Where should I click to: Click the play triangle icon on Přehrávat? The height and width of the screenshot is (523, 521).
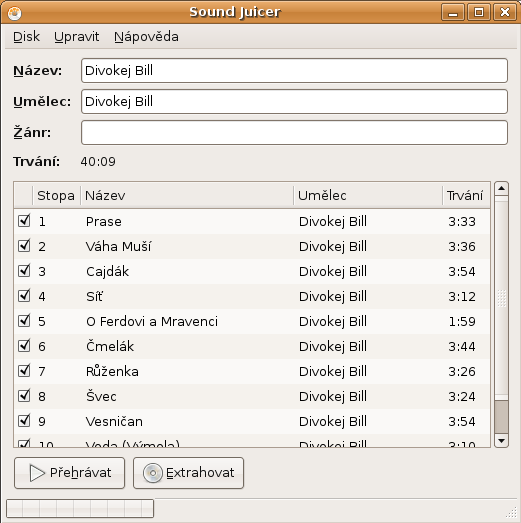coord(37,473)
